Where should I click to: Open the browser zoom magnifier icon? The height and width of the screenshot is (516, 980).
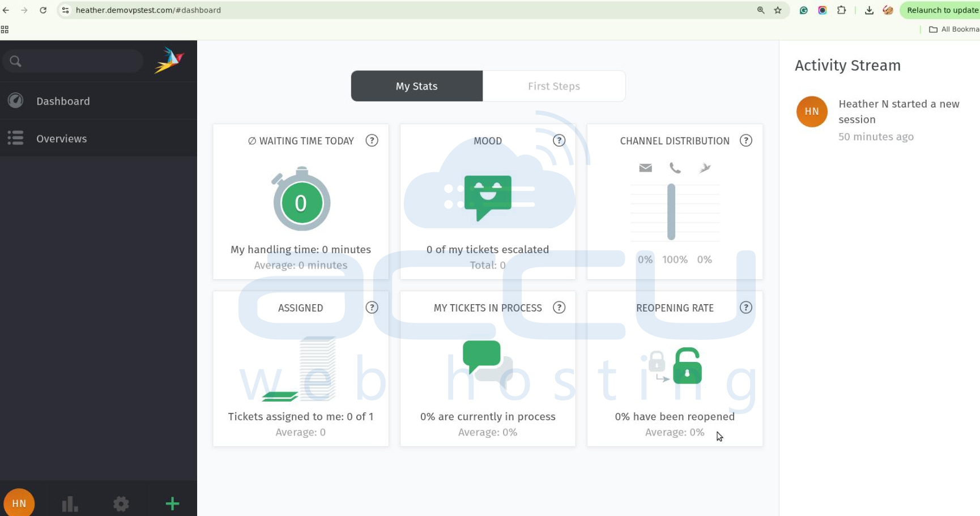761,10
